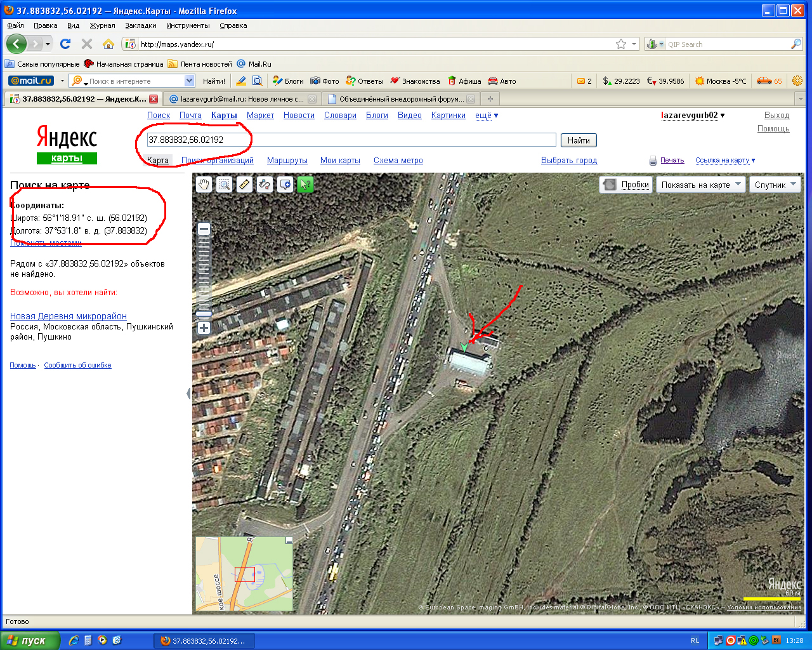Viewport: 812px width, 650px height.
Task: Expand the Ссылка на карту dropdown
Action: tap(725, 161)
